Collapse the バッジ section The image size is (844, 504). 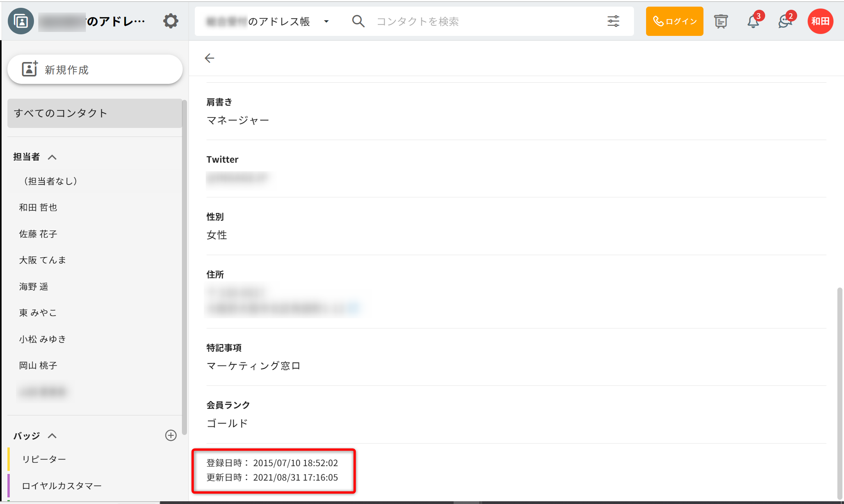(52, 436)
